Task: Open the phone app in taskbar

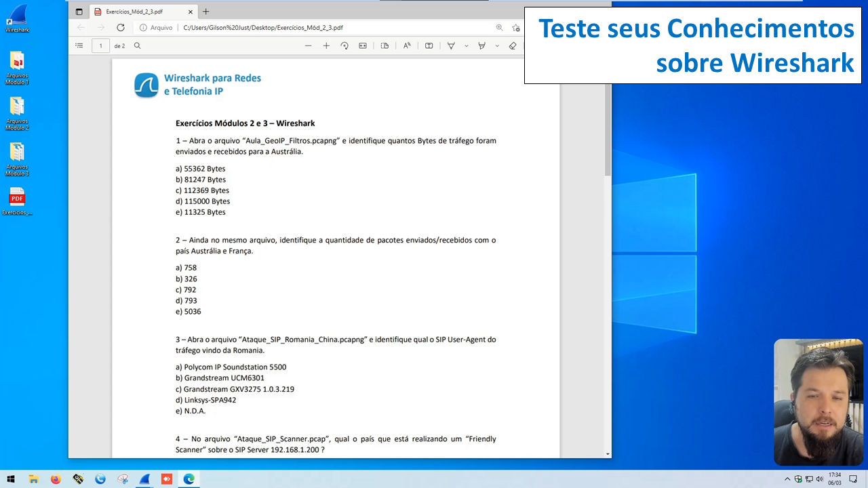Action: click(100, 479)
